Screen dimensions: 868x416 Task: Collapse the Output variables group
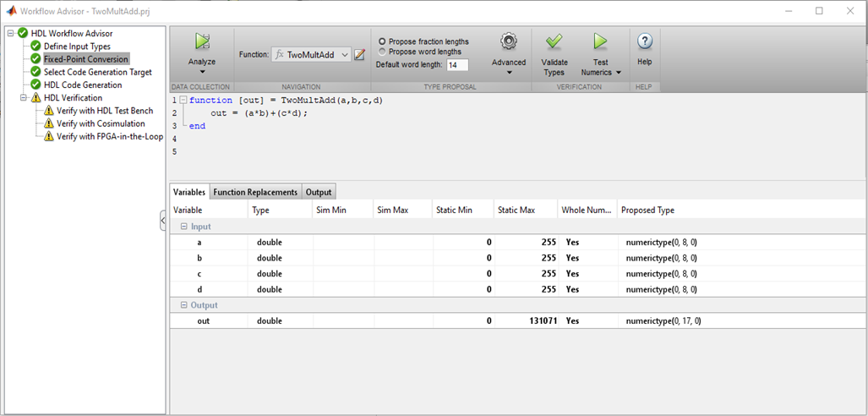click(184, 305)
